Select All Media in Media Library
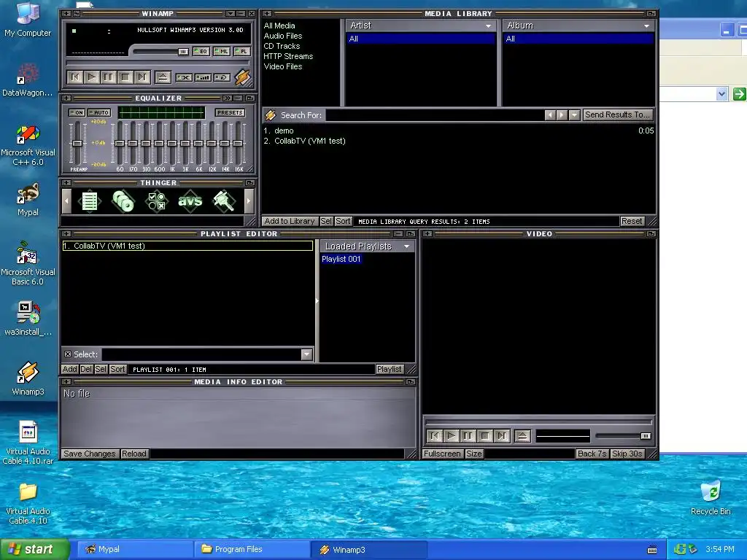The image size is (747, 560). pyautogui.click(x=279, y=26)
